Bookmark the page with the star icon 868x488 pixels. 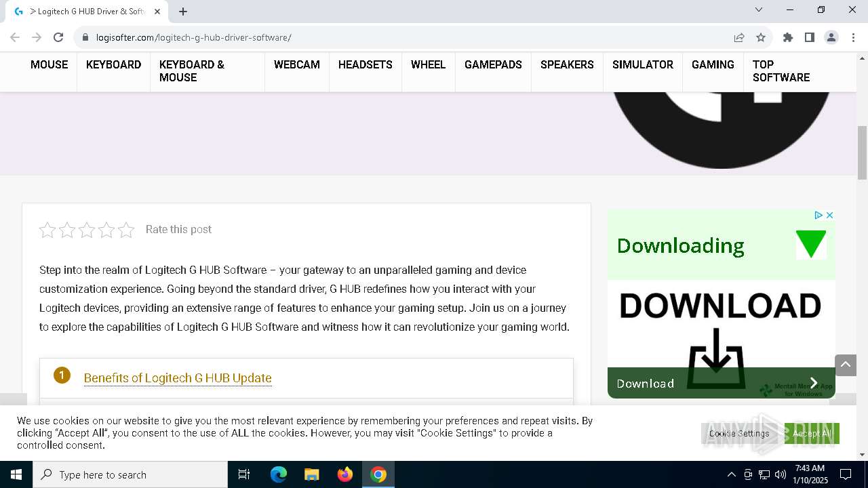click(x=761, y=37)
